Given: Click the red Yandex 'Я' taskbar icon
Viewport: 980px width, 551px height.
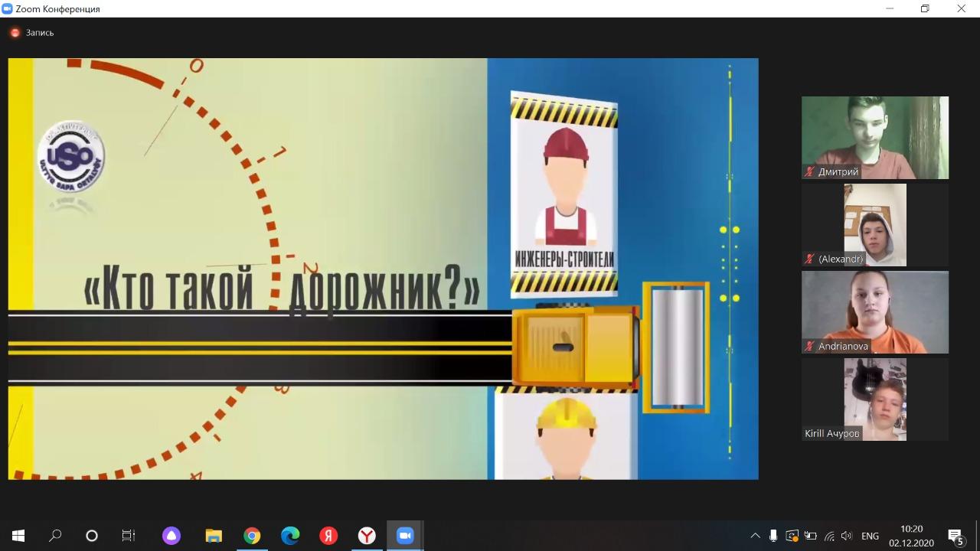Looking at the screenshot, I should pyautogui.click(x=328, y=536).
